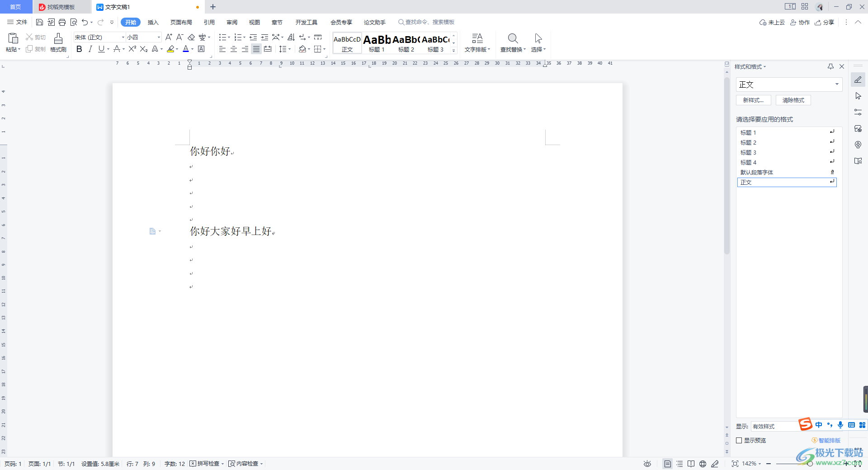
Task: Align paragraph to the right
Action: 245,49
